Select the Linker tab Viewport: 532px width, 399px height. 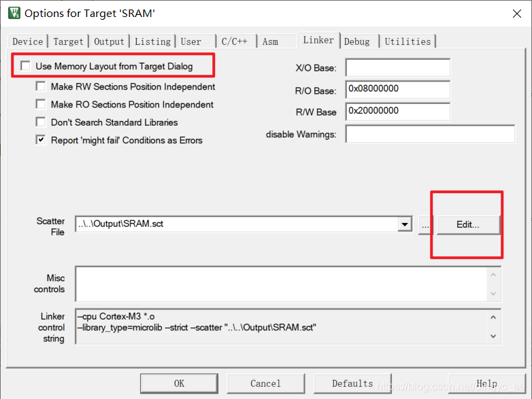pyautogui.click(x=318, y=40)
